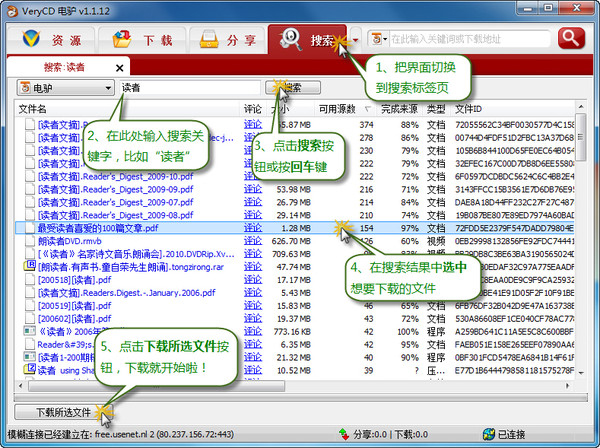Click the 评论 column header

tap(253, 109)
